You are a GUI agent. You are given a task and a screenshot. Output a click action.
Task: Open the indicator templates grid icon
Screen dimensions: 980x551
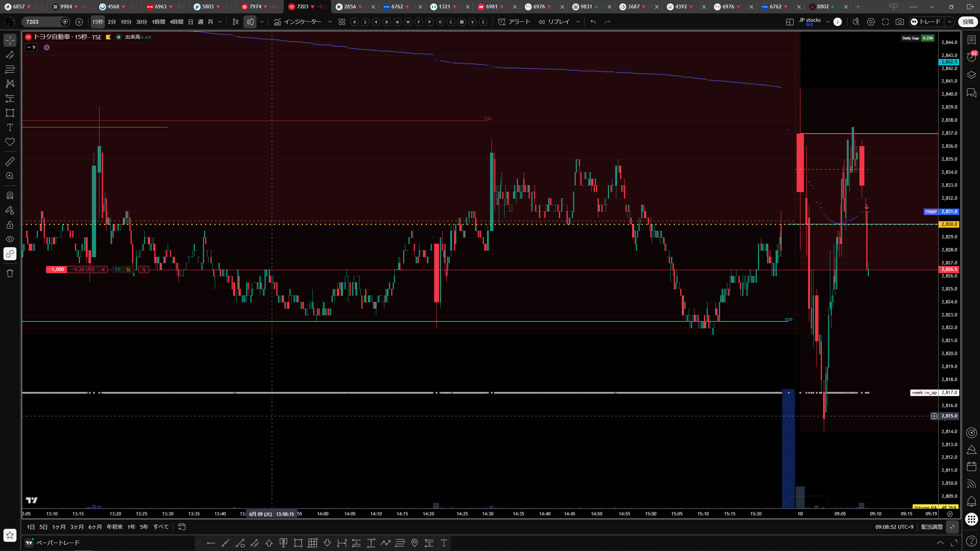(342, 22)
